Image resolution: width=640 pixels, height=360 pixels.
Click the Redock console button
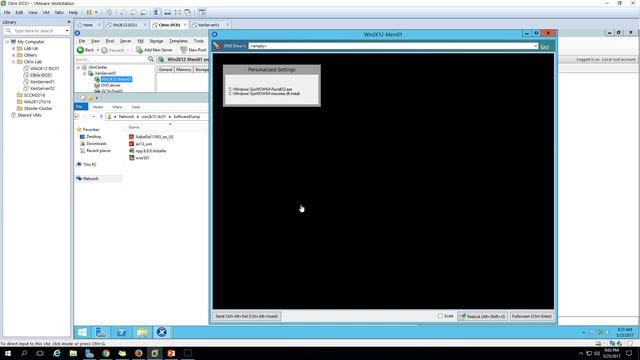pos(482,316)
